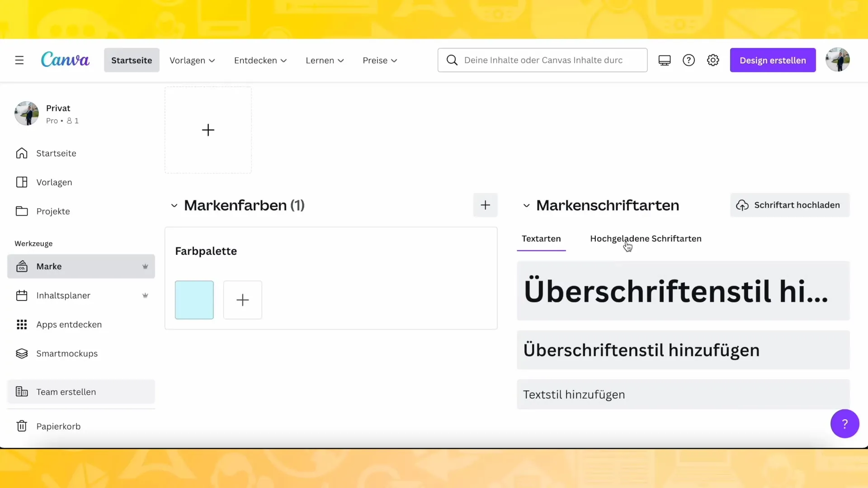Open the profile avatar menu in the header
This screenshot has height=488, width=868.
(837, 60)
